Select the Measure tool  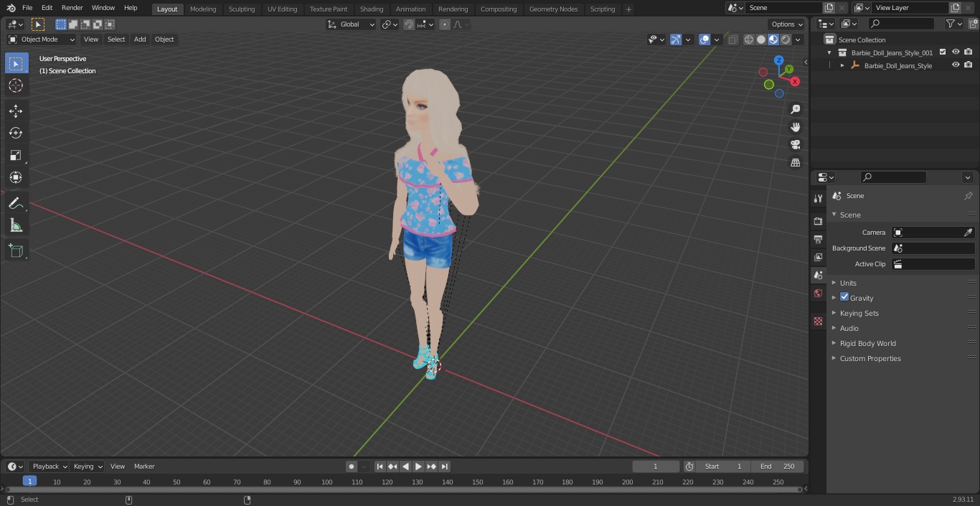16,226
